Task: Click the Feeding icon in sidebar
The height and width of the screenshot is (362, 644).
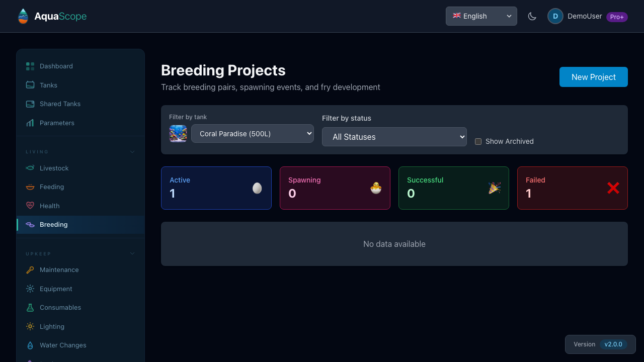Action: (x=30, y=187)
